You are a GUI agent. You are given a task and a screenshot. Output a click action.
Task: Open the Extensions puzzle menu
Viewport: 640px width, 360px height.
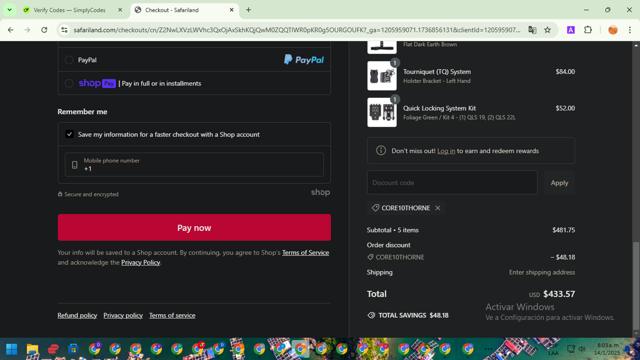[x=588, y=30]
